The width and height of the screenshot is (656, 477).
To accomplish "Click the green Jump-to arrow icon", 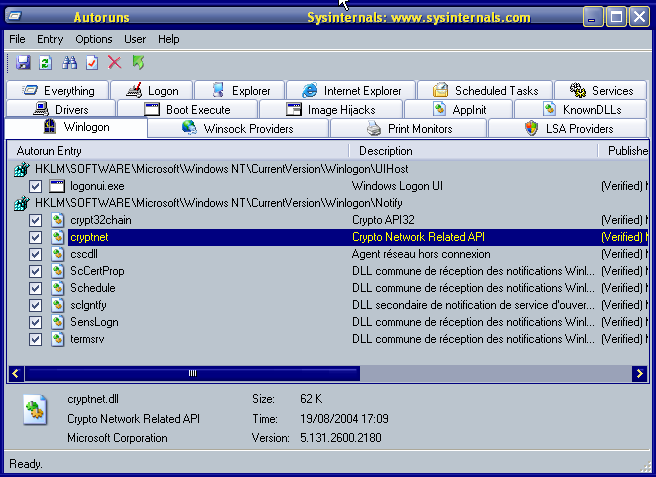I will (x=138, y=63).
